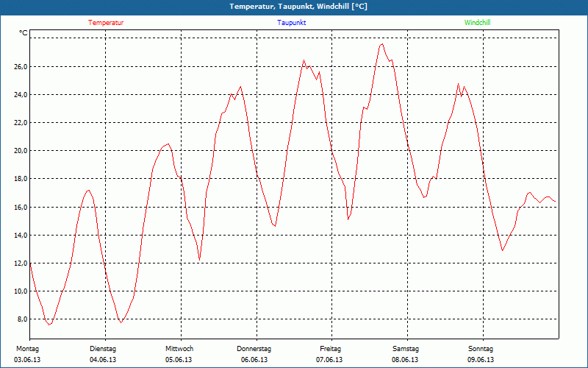This screenshot has height=368, width=588.
Task: Click the Freitag day label
Action: [330, 349]
